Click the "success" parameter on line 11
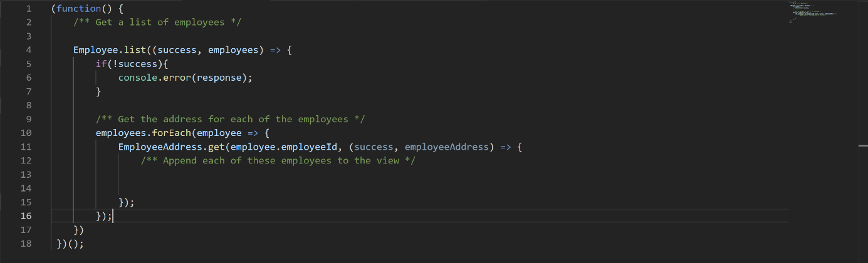Viewport: 868px width, 263px height. pos(374,147)
